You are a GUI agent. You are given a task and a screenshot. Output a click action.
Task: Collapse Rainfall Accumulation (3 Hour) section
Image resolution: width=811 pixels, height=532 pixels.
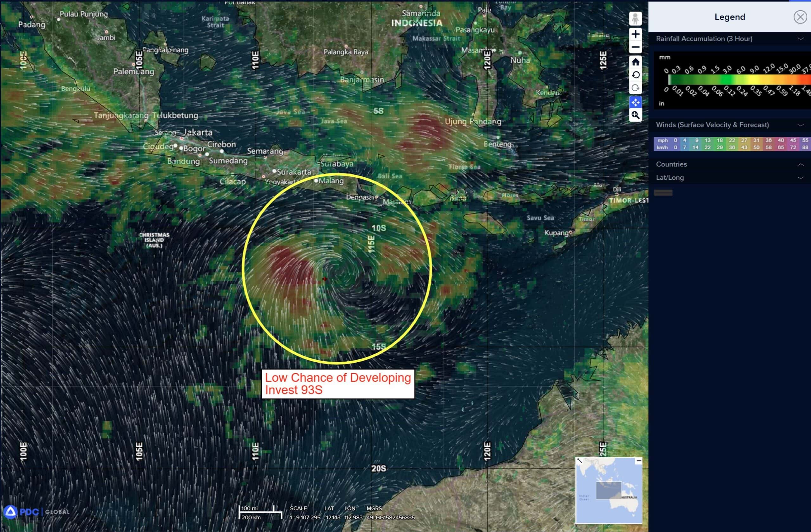(801, 39)
